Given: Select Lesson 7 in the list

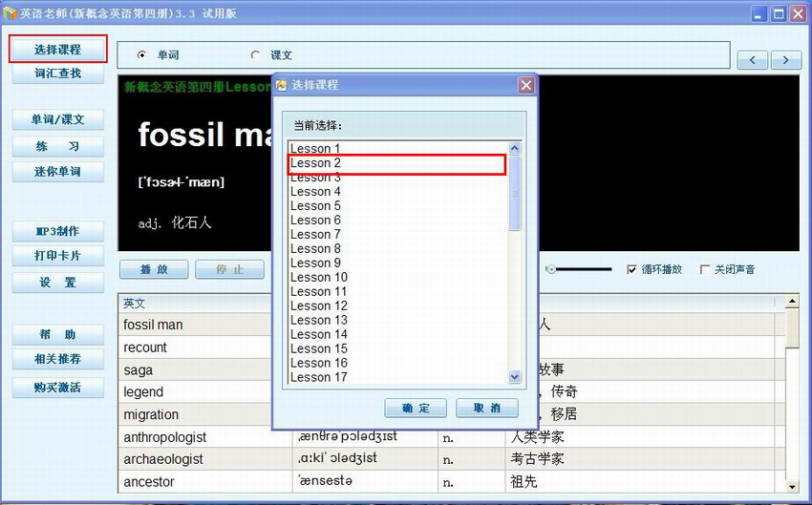Looking at the screenshot, I should click(397, 235).
